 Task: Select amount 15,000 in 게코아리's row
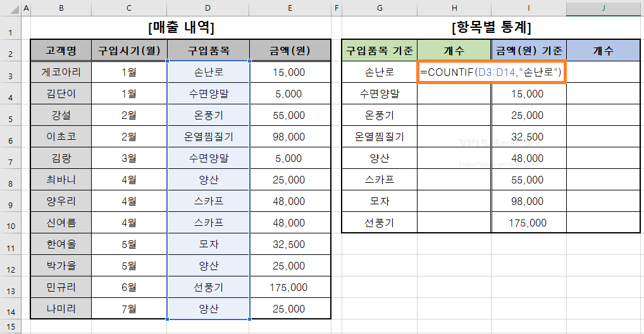(x=290, y=72)
